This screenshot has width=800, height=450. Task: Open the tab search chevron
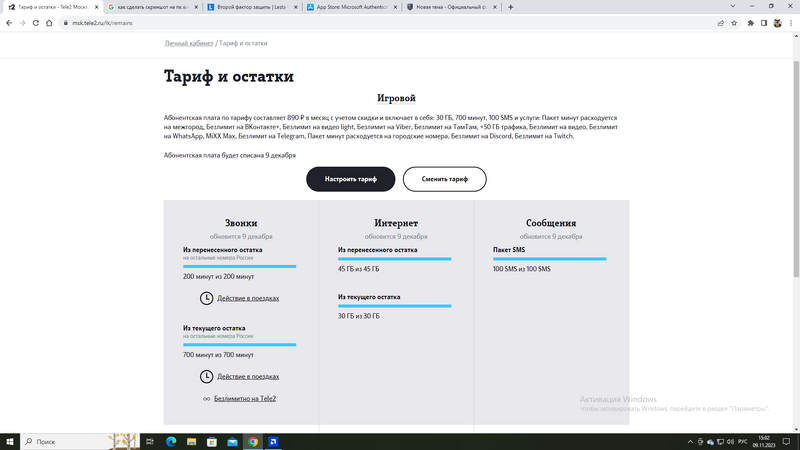733,6
